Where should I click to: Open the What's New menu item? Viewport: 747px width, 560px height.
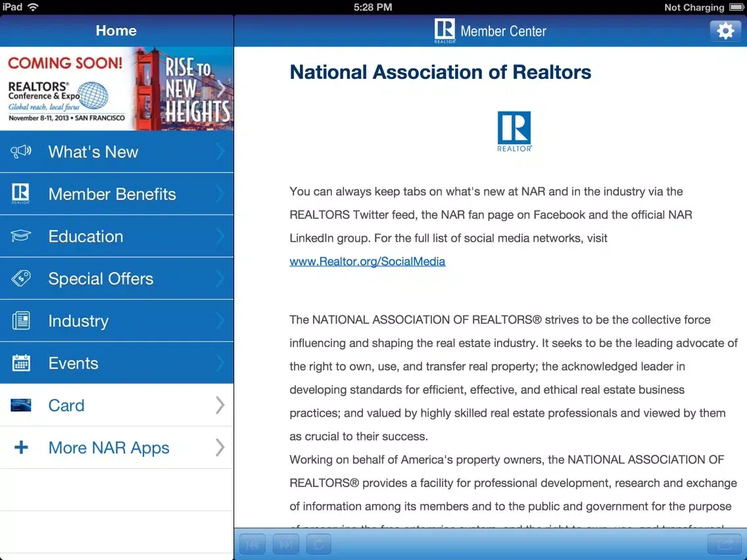click(117, 152)
